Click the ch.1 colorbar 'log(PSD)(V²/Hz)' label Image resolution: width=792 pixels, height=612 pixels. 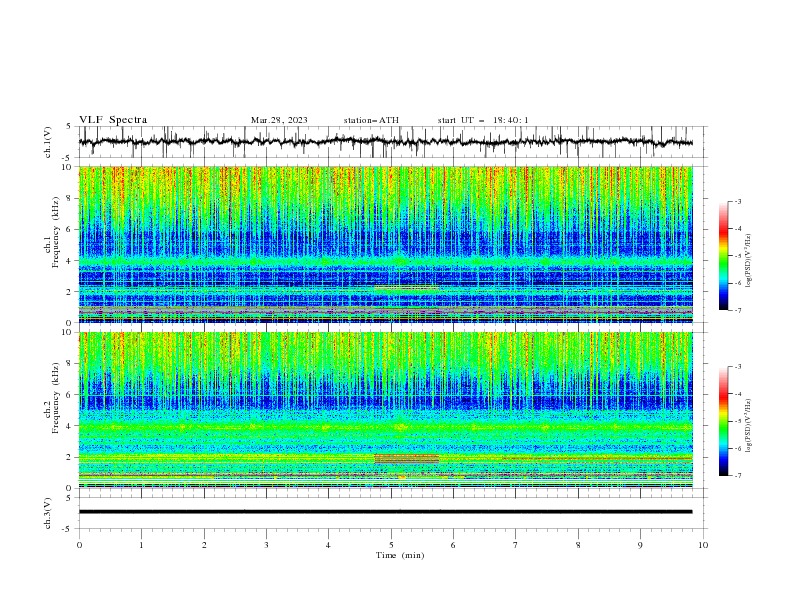[x=748, y=261]
